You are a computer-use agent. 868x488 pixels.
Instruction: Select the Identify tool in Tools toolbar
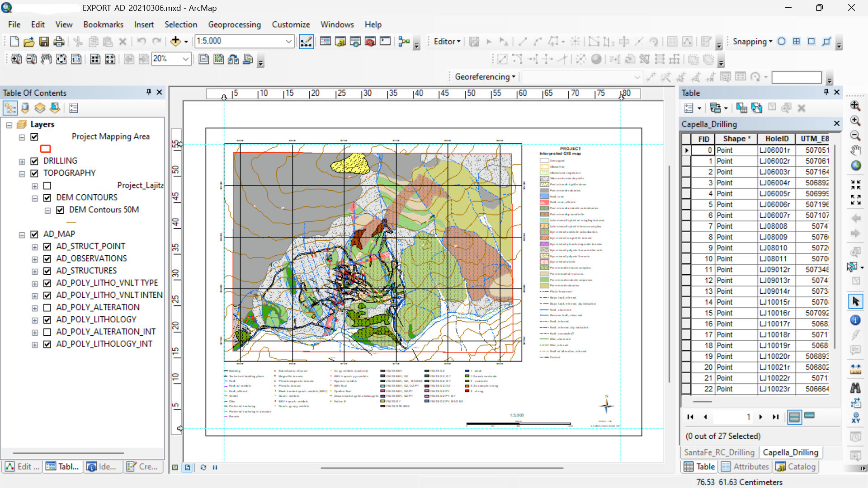point(855,320)
